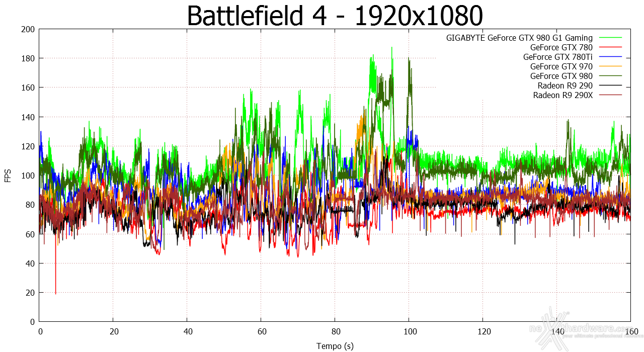Click the chart title 'Battlefield 4 - 1920x1080'
The image size is (644, 352).
[335, 15]
